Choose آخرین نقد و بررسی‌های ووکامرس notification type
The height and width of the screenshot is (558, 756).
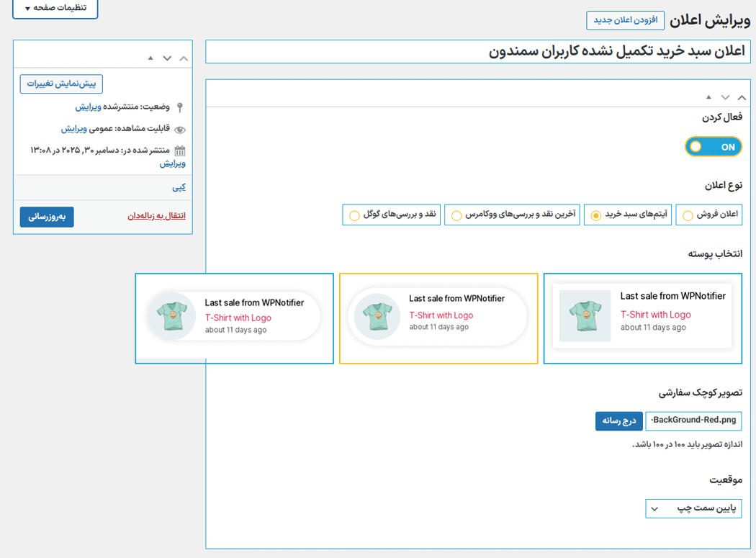coord(455,214)
